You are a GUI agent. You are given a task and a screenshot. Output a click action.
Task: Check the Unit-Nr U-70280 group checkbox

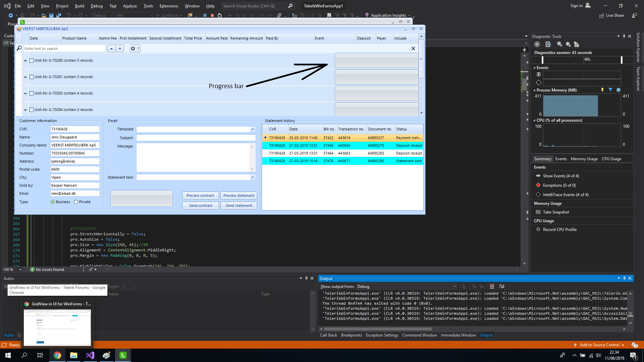tap(32, 61)
